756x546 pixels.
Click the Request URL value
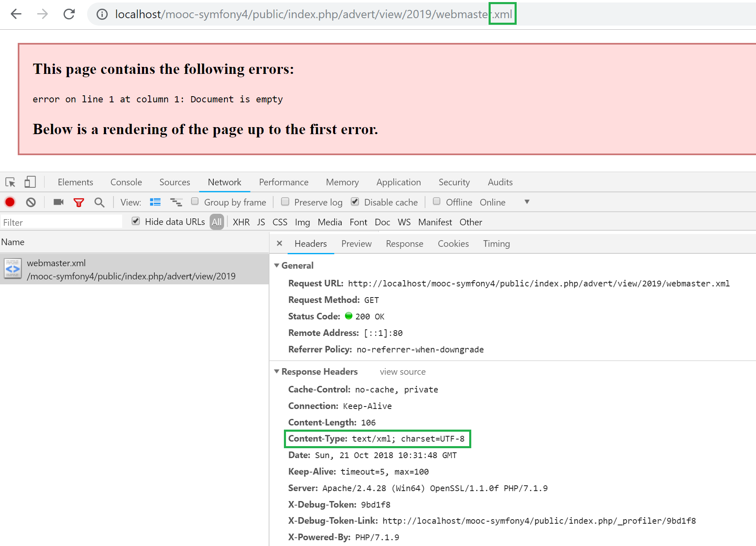tap(539, 284)
